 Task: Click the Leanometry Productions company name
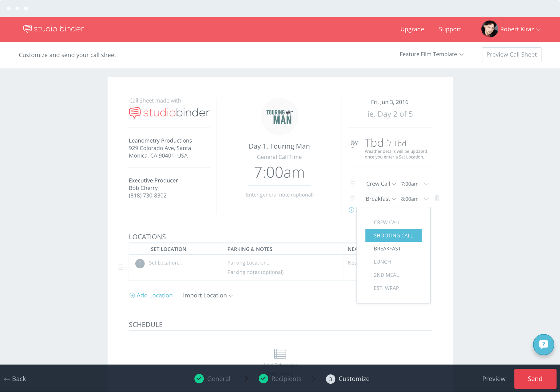tap(160, 140)
